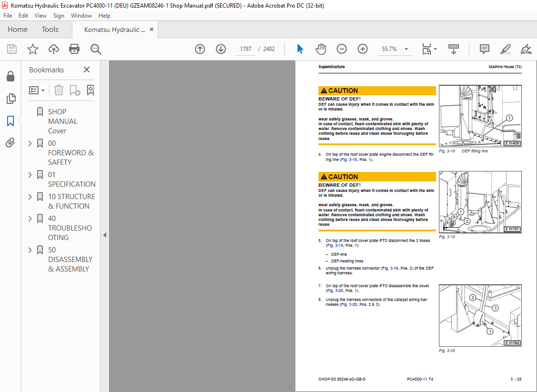Image resolution: width=537 pixels, height=392 pixels.
Task: Add document to starred favorites
Action: [32, 49]
